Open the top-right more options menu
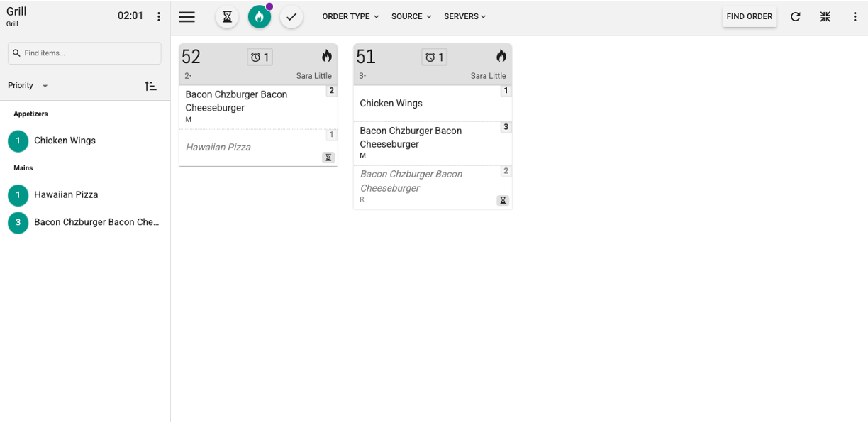This screenshot has height=423, width=868. point(855,17)
